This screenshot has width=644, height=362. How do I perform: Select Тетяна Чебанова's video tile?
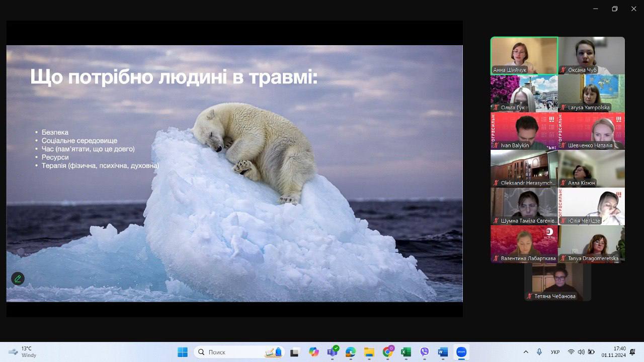click(557, 282)
